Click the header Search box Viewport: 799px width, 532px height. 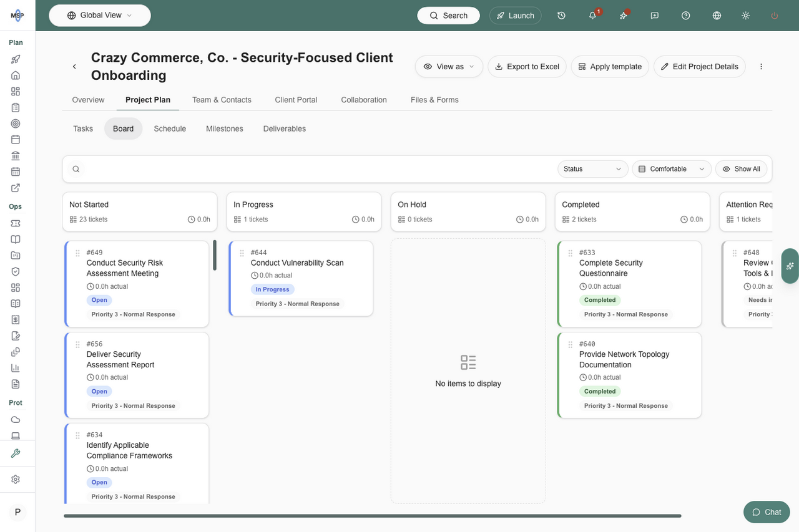[x=448, y=16]
